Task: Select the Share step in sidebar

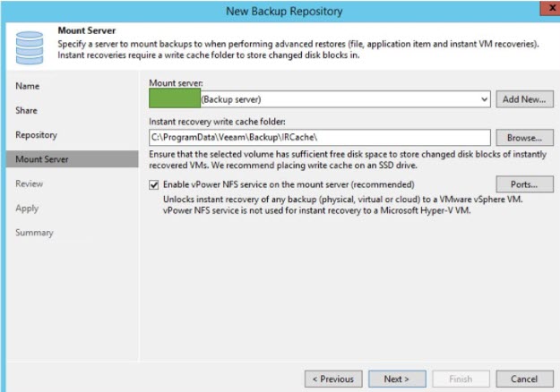Action: 29,110
